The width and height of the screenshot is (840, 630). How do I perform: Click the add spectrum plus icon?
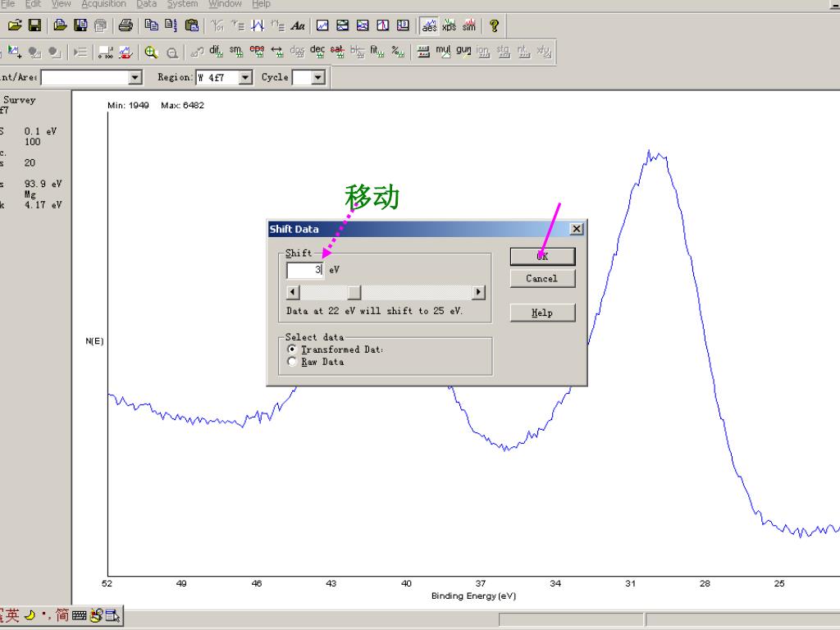pyautogui.click(x=15, y=52)
